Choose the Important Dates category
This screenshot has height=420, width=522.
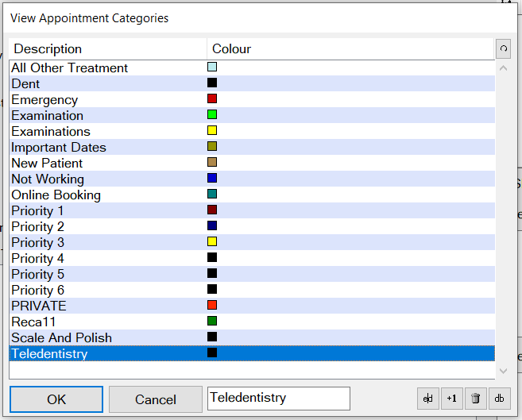(x=252, y=147)
